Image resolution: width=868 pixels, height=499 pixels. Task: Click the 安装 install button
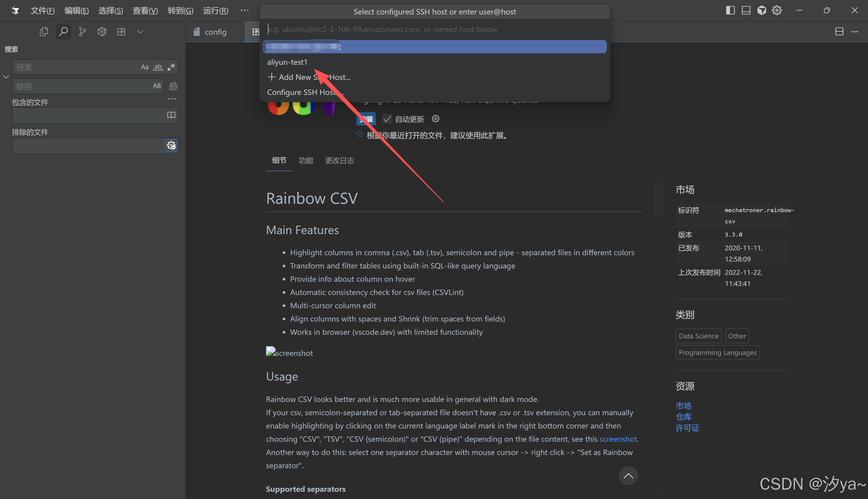pos(366,119)
